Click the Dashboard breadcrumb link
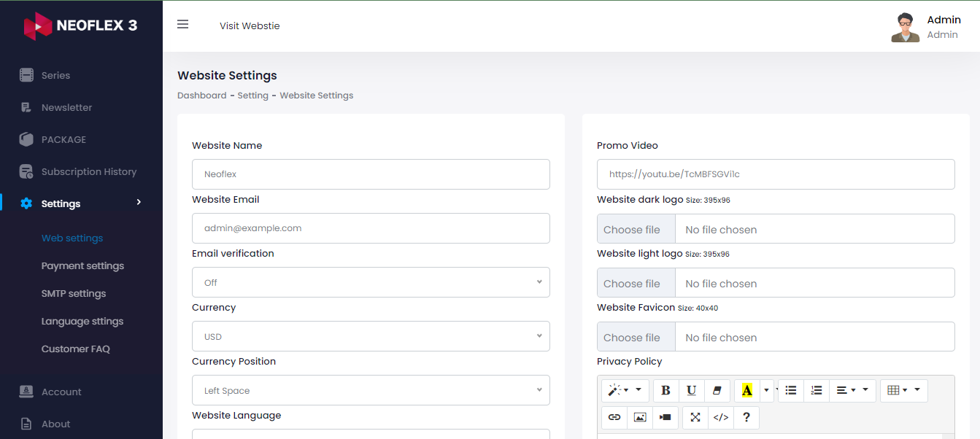Image resolution: width=980 pixels, height=439 pixels. [202, 95]
